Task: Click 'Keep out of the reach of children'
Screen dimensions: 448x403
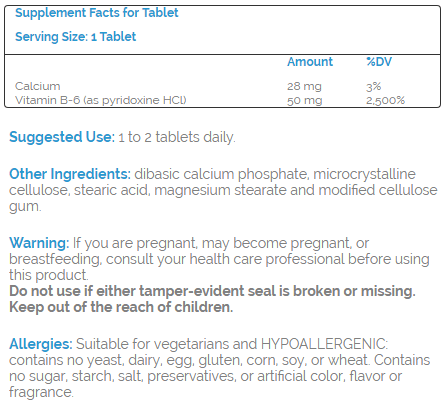Action: click(x=121, y=307)
